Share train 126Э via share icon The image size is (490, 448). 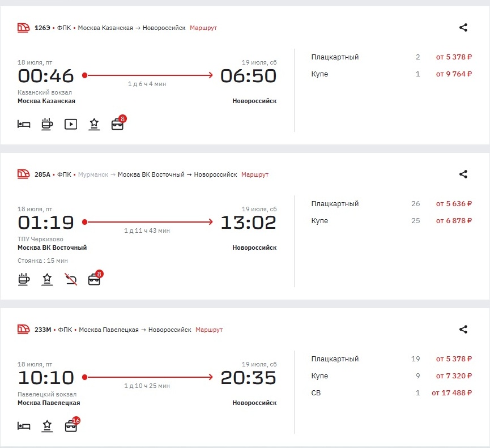tap(463, 27)
